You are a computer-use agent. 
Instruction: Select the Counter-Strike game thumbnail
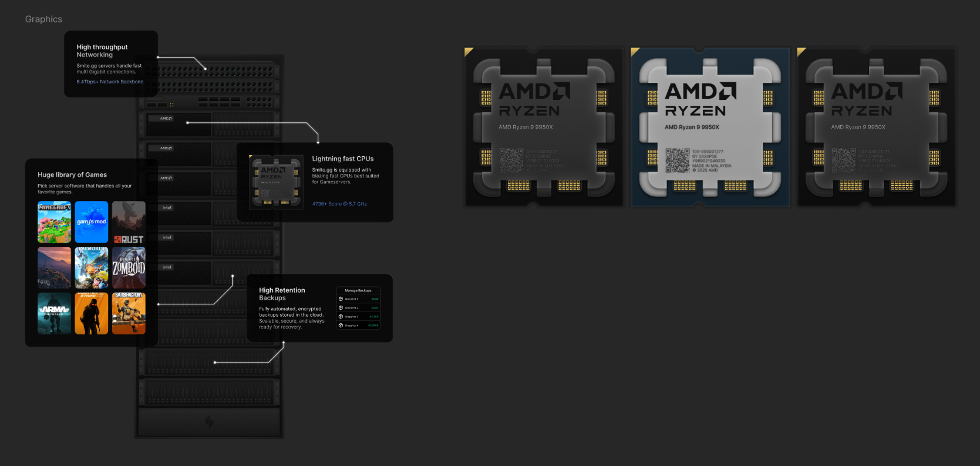point(92,313)
